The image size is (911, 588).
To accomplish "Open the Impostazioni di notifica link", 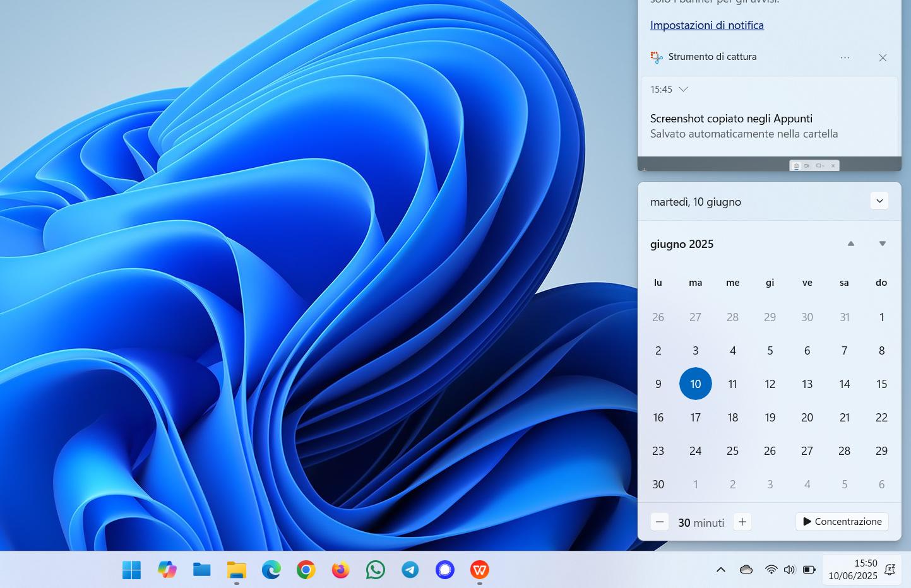I will [706, 25].
